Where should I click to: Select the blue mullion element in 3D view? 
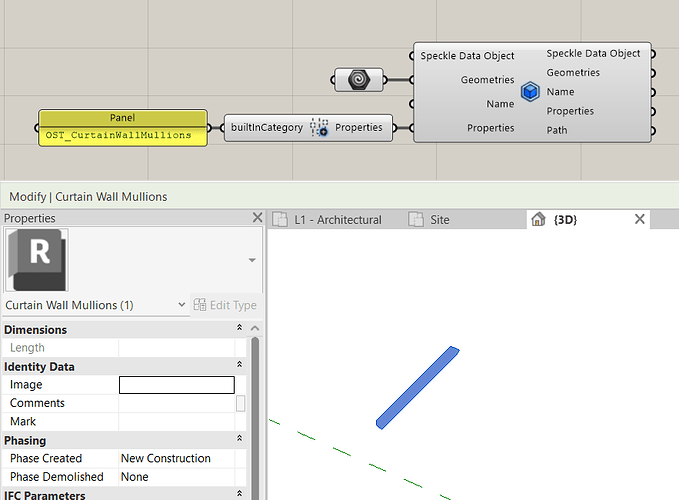click(417, 387)
